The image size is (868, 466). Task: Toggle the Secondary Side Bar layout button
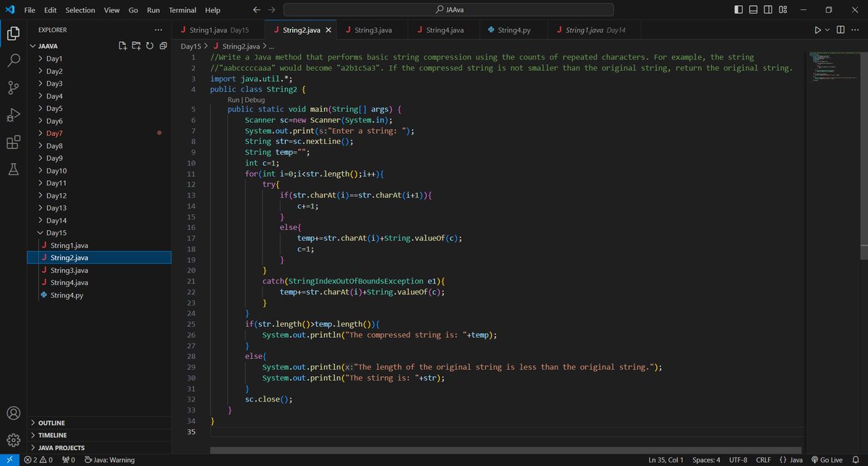point(768,10)
